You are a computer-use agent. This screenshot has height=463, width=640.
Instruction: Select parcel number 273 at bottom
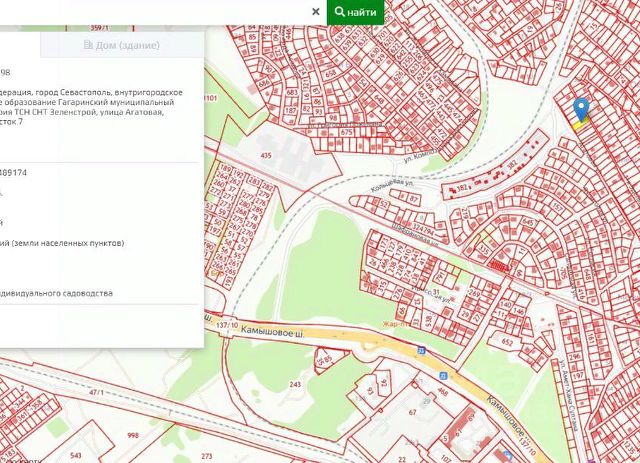click(207, 456)
